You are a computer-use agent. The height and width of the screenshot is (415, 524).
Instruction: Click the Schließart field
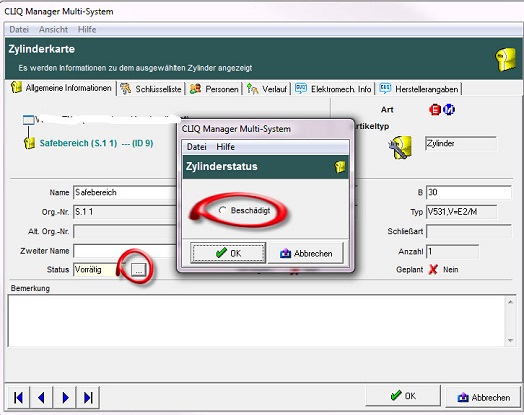tap(469, 231)
